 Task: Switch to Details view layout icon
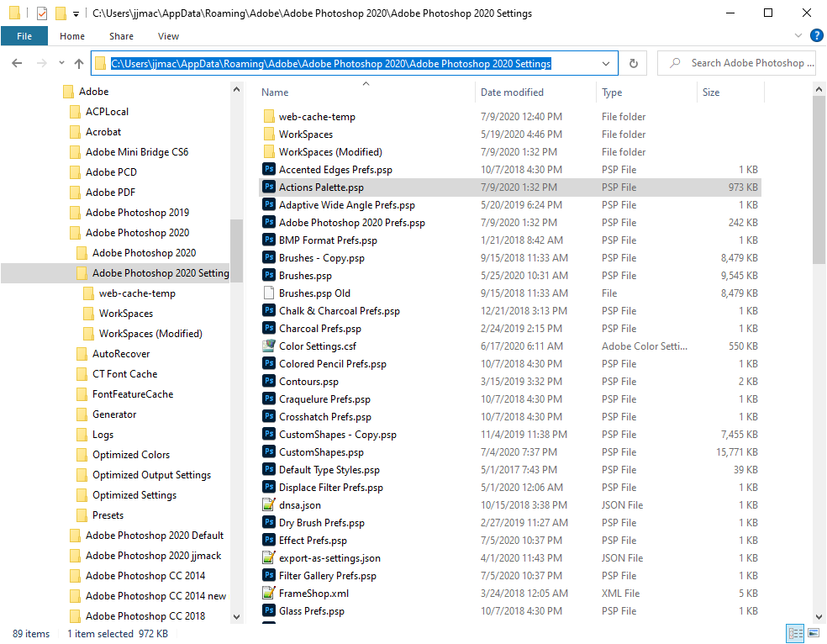795,633
